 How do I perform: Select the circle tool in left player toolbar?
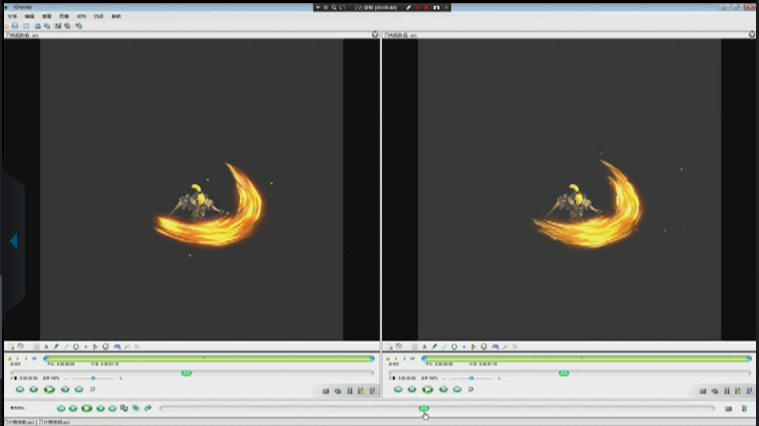(x=75, y=347)
